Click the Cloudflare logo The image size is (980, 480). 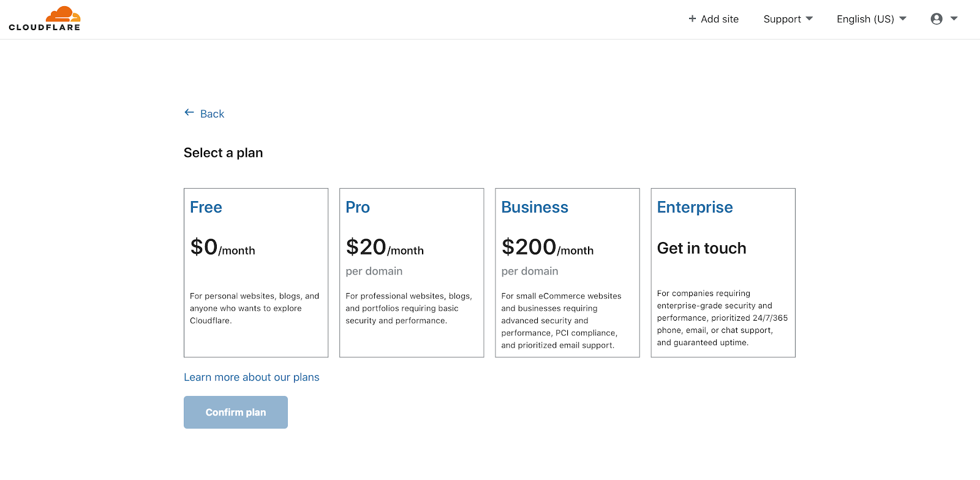[x=45, y=18]
